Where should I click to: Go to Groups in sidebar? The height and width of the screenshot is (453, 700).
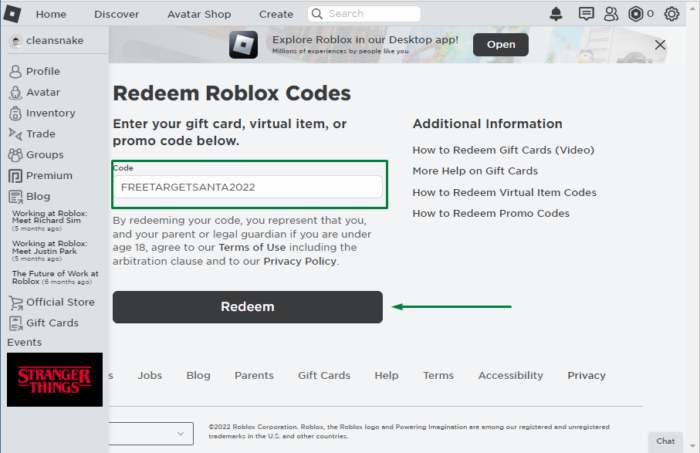pos(45,155)
